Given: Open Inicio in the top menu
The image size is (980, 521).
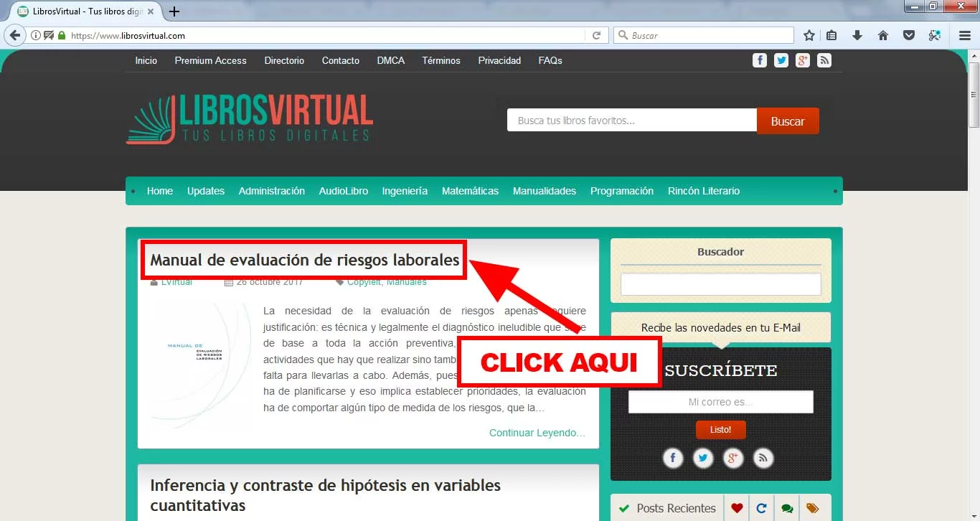Looking at the screenshot, I should [x=146, y=60].
